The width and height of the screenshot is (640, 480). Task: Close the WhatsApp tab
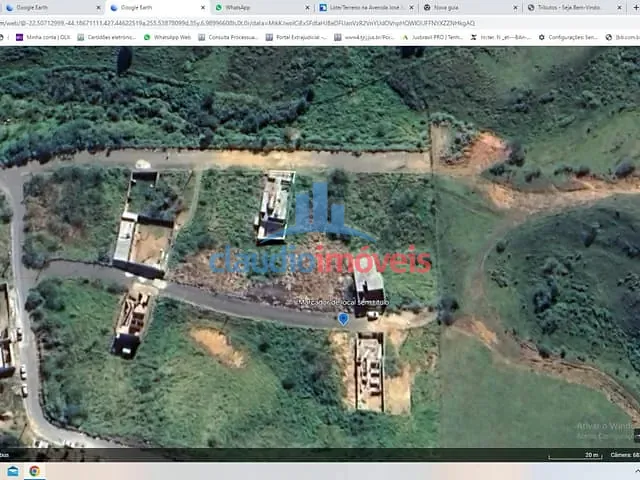tap(307, 7)
